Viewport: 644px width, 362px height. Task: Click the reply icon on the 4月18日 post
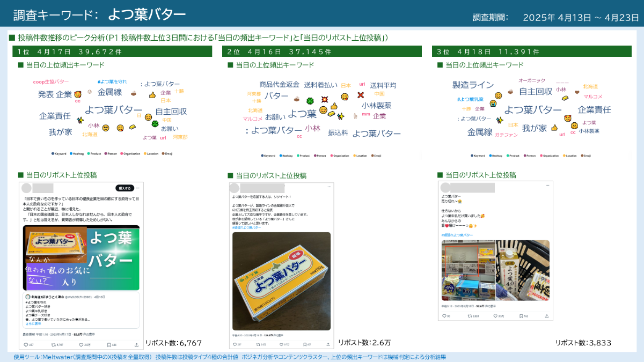[x=444, y=316]
